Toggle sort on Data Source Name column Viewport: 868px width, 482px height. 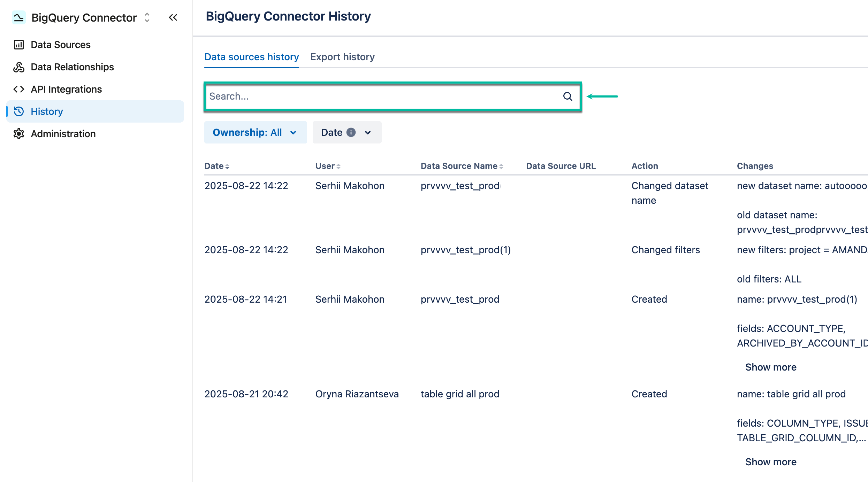coord(501,166)
